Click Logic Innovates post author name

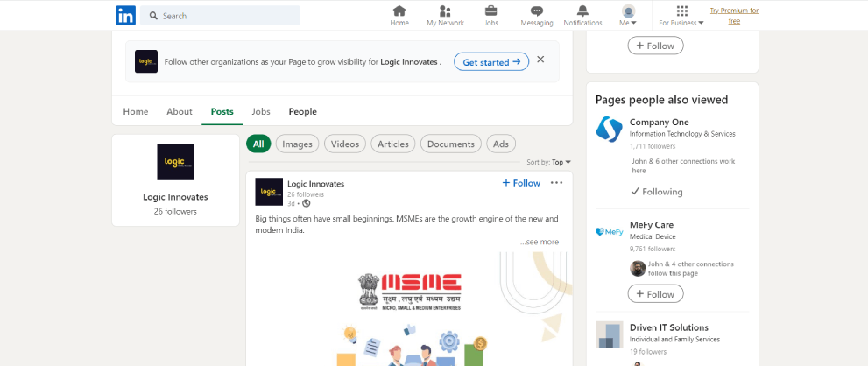click(315, 184)
